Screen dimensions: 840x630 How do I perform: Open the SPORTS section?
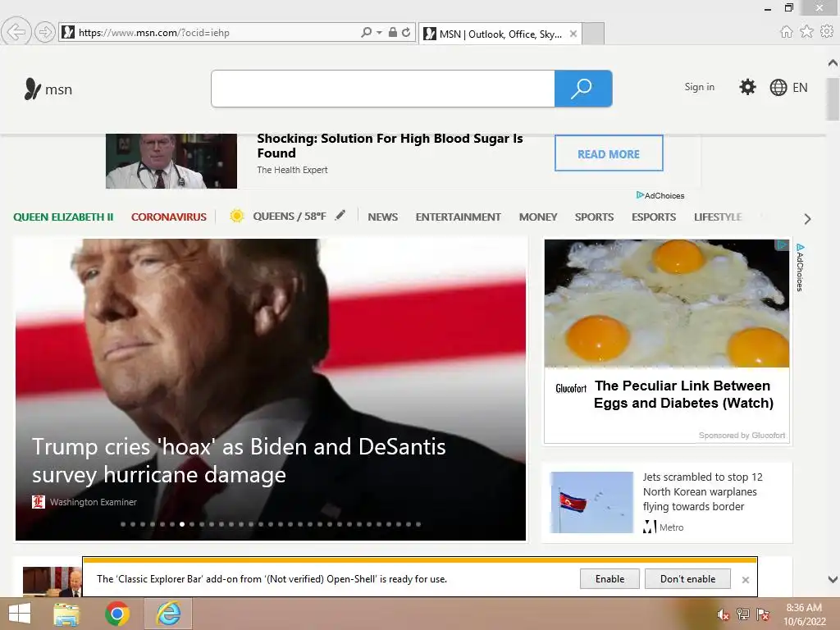594,217
